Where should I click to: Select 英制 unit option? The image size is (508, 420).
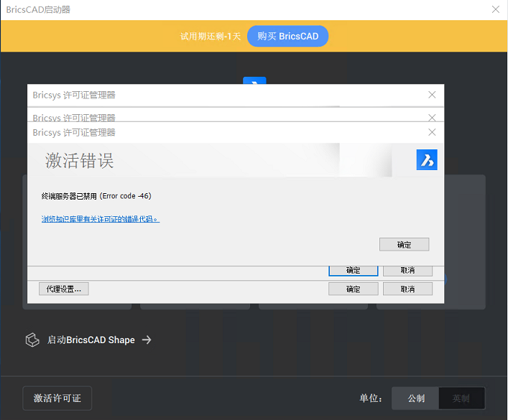click(x=461, y=398)
